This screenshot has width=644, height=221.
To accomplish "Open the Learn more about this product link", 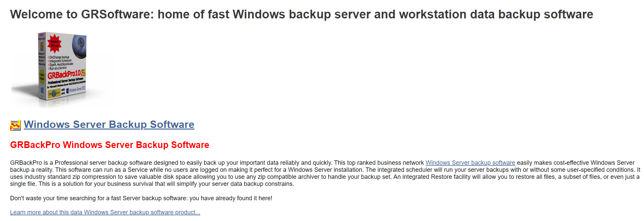I will pyautogui.click(x=105, y=212).
